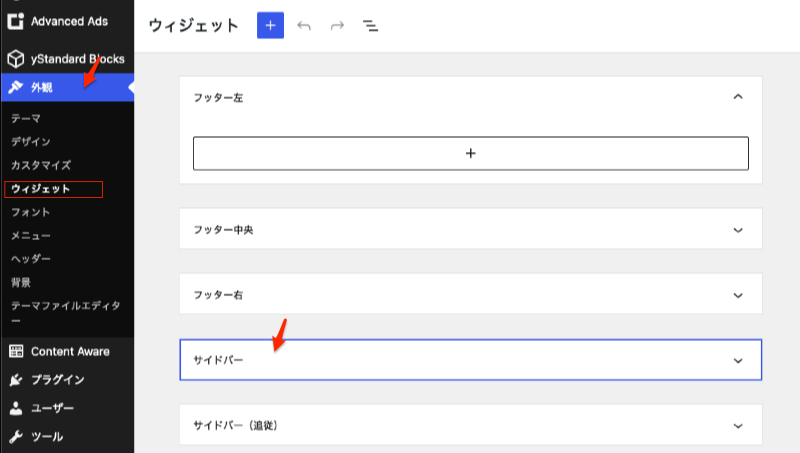Open the テーマ submenu item
Image resolution: width=800 pixels, height=453 pixels.
coord(26,118)
